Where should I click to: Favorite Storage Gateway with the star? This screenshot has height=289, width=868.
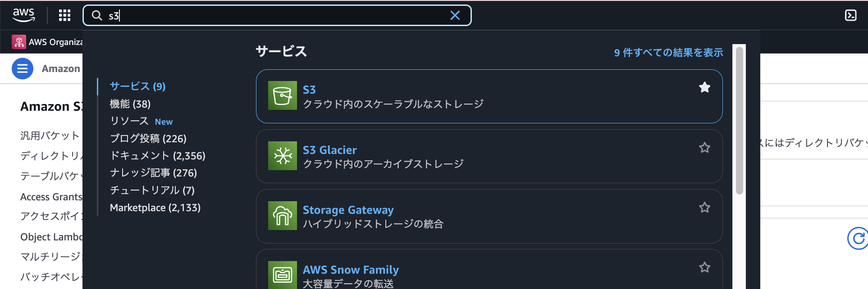[705, 208]
